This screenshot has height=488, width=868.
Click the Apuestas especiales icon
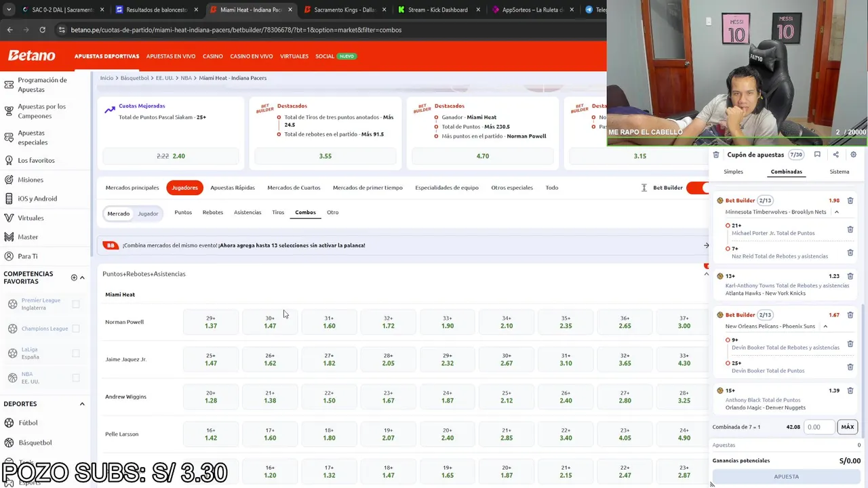tap(9, 138)
